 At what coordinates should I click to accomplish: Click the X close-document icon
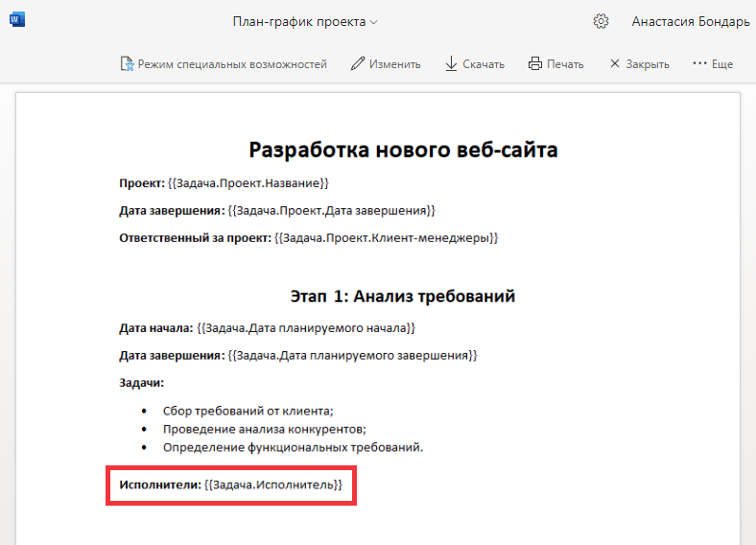coord(614,63)
